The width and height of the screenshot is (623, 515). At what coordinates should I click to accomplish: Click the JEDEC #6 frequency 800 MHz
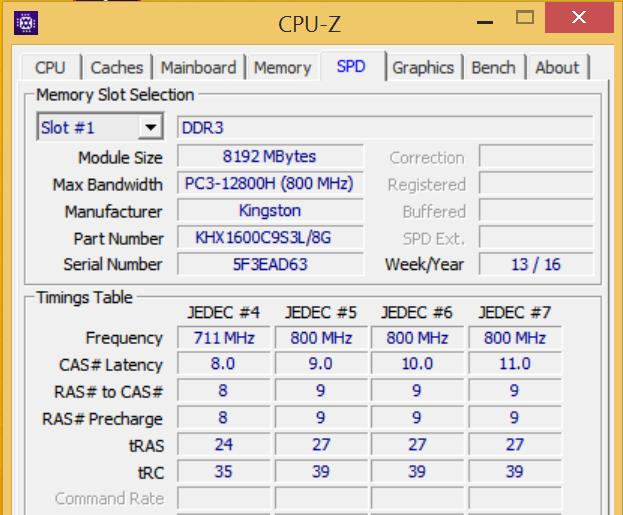(417, 338)
